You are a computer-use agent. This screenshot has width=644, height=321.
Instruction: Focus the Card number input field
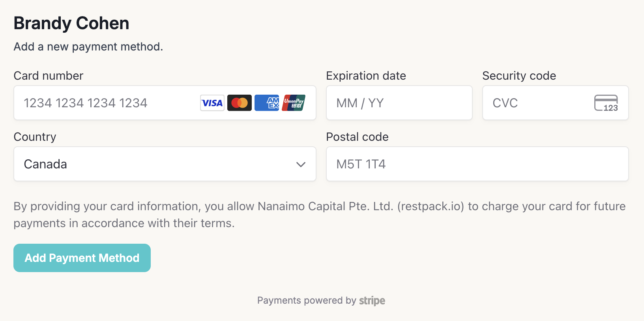[x=107, y=103]
